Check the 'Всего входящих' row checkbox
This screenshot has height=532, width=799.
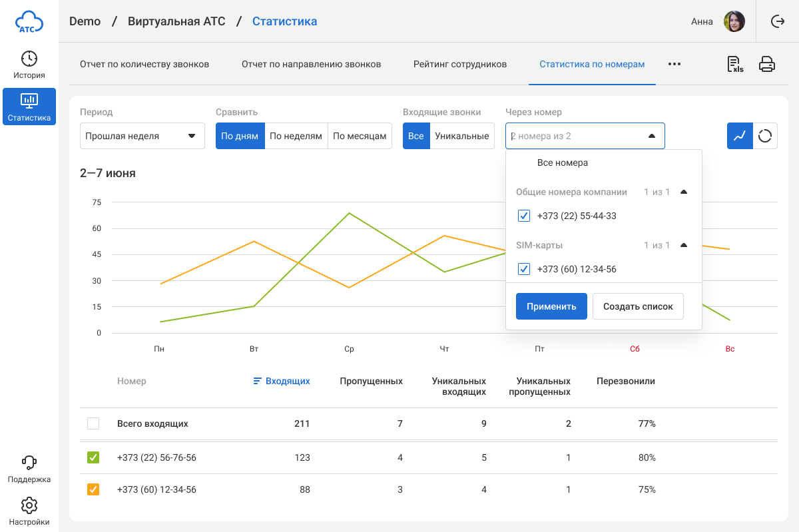(93, 423)
